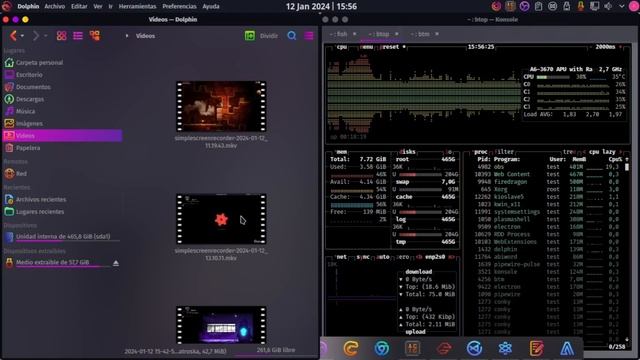Viewport: 640px width, 360px height.
Task: Open clipboard icon in system tray
Action: 538,6
